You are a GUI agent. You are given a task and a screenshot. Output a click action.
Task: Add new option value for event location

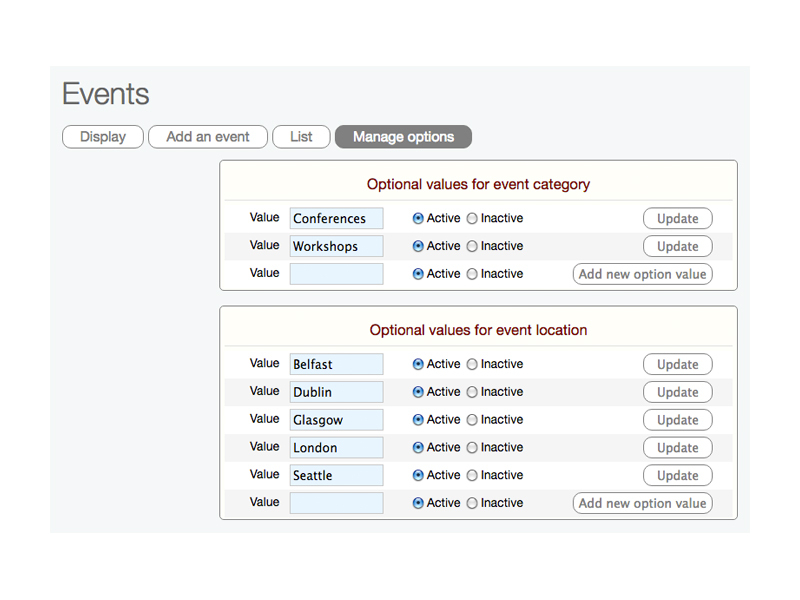(642, 503)
